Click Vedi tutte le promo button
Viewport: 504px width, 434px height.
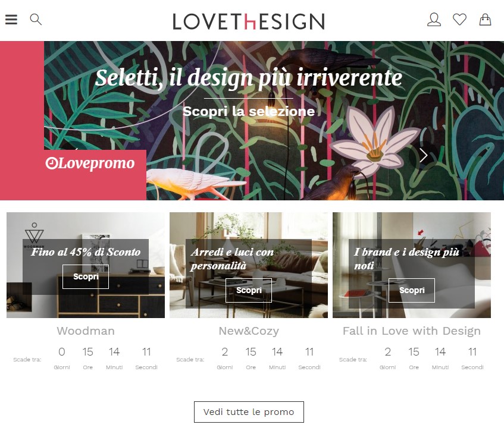[x=249, y=412]
